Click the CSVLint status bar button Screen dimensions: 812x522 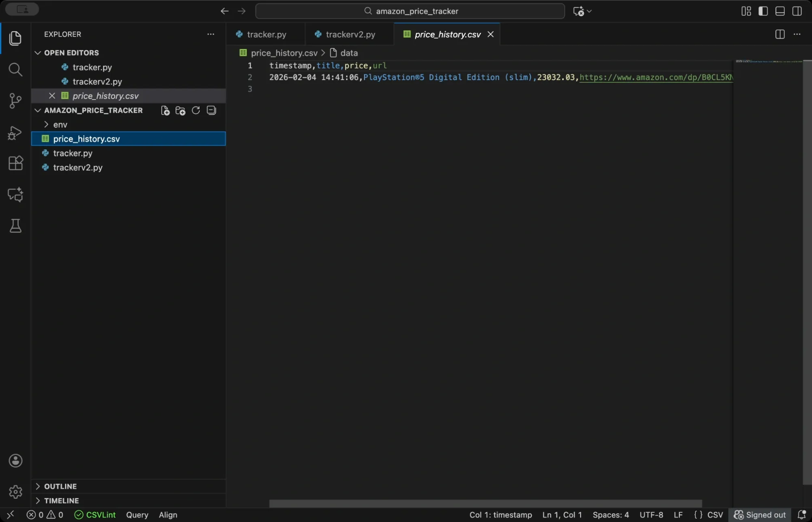tap(95, 515)
